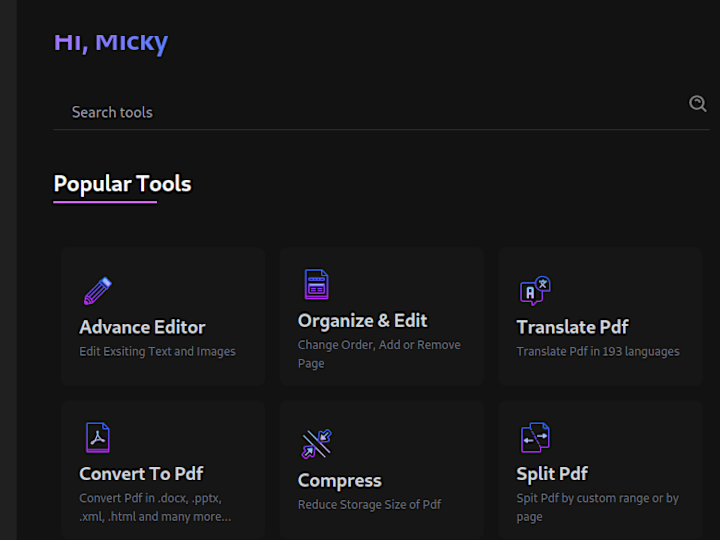Open the Organize & Edit tool title
This screenshot has height=540, width=720.
pos(362,321)
